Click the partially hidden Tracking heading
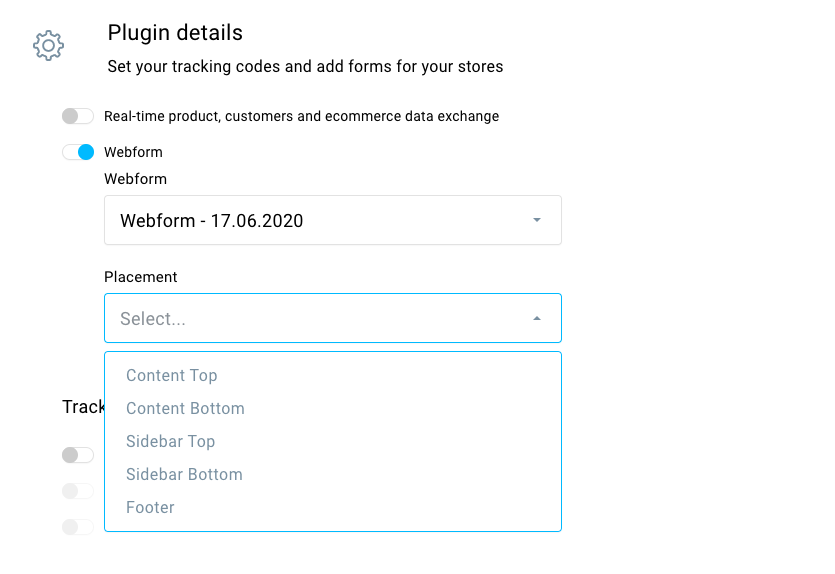 pyautogui.click(x=84, y=407)
